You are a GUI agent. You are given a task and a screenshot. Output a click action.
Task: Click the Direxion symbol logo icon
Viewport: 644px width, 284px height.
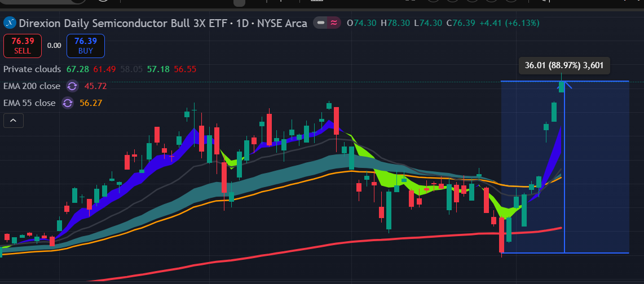click(x=9, y=23)
